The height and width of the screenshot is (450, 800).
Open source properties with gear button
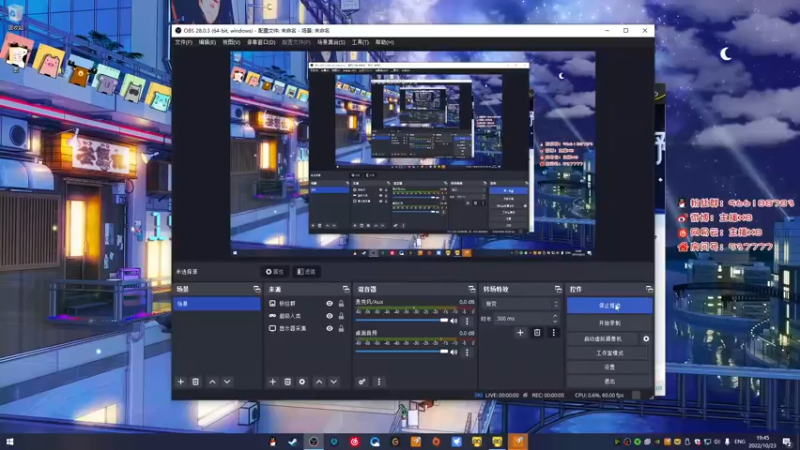click(274, 272)
